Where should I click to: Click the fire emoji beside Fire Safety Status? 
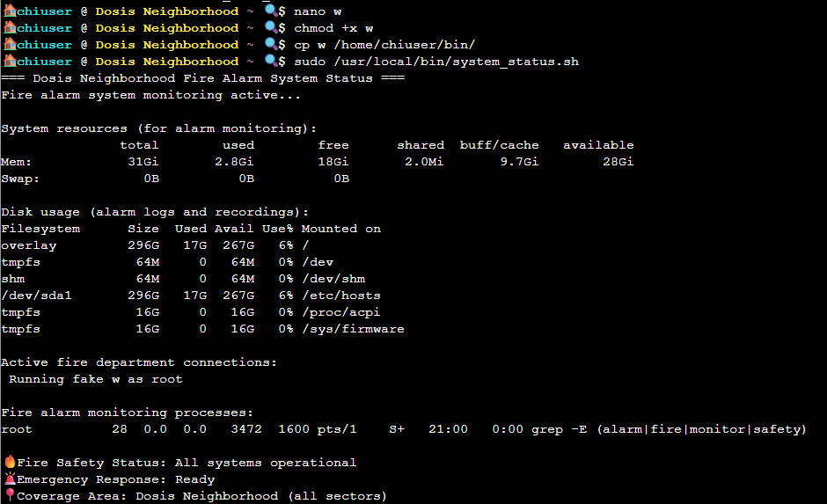(10, 462)
